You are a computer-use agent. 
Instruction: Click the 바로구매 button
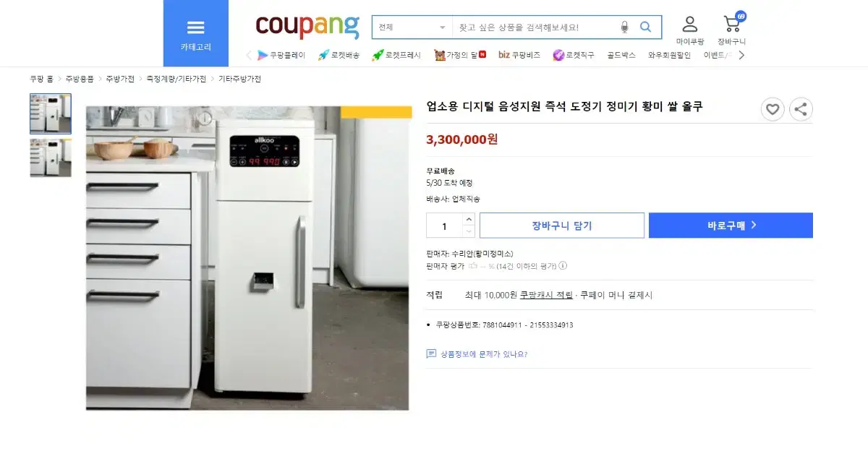tap(731, 226)
